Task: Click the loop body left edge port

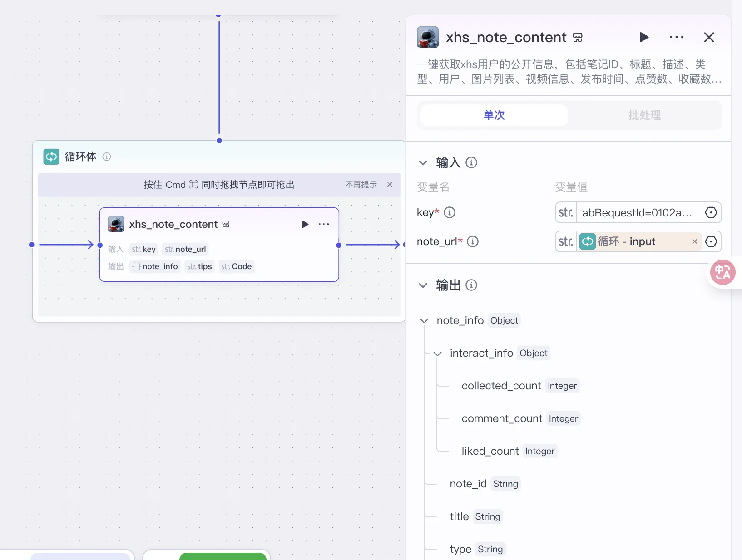Action: [31, 245]
